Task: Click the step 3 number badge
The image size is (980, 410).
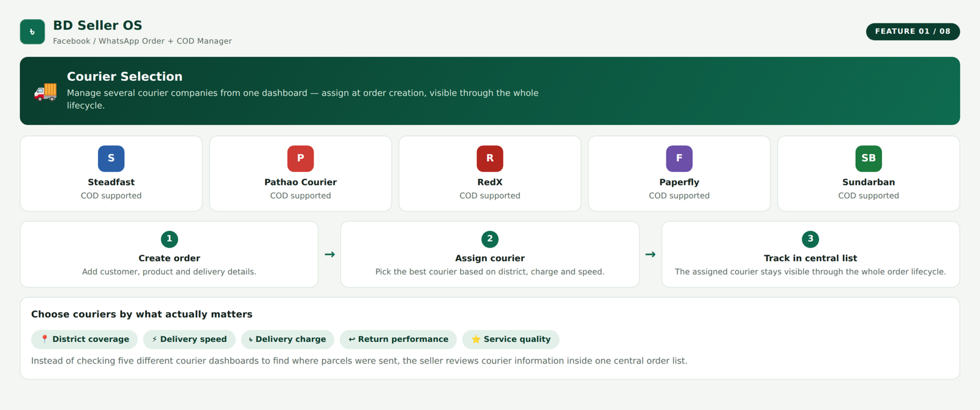Action: (x=810, y=239)
